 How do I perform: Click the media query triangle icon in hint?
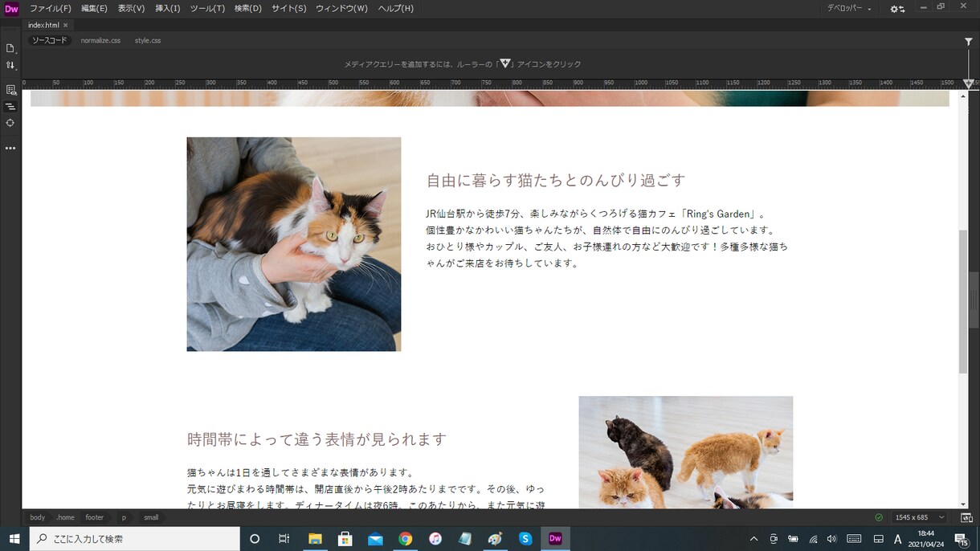tap(504, 63)
